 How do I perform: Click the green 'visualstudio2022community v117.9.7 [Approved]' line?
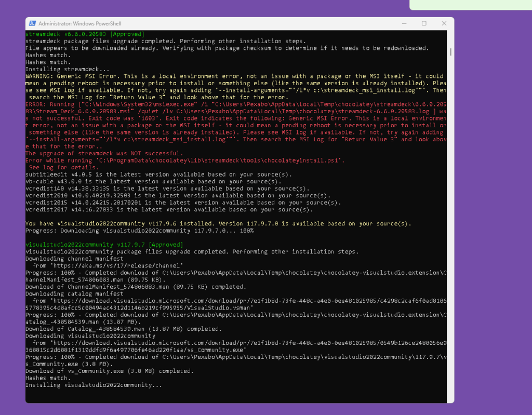click(104, 245)
